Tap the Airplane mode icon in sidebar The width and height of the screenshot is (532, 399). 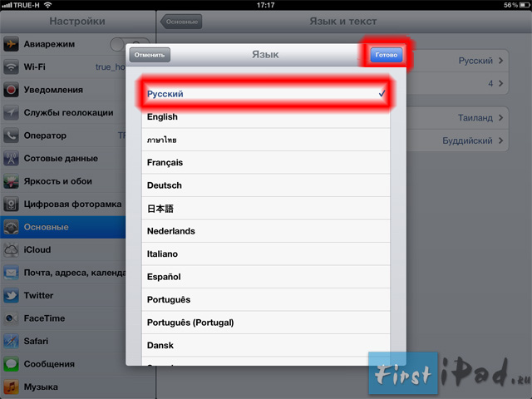coord(11,44)
